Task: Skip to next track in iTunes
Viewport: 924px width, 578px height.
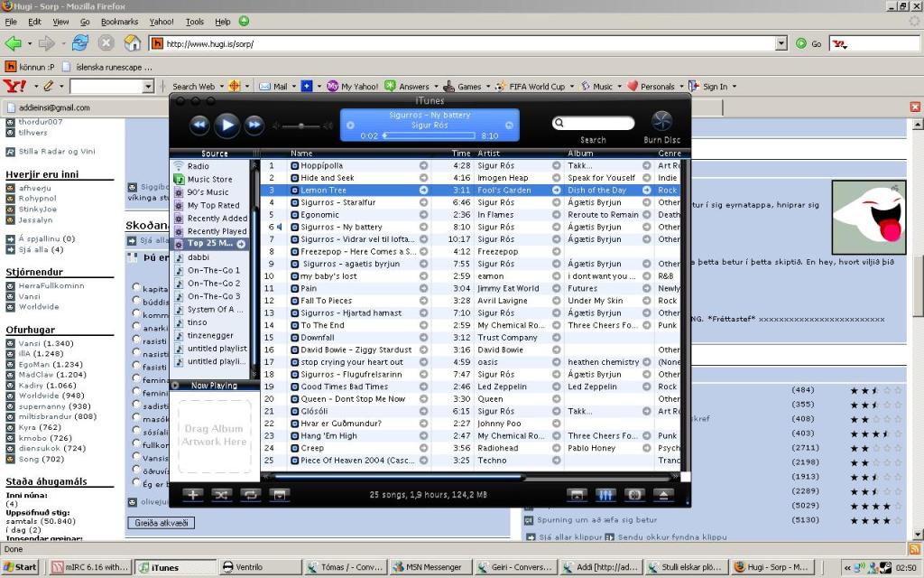Action: [254, 125]
